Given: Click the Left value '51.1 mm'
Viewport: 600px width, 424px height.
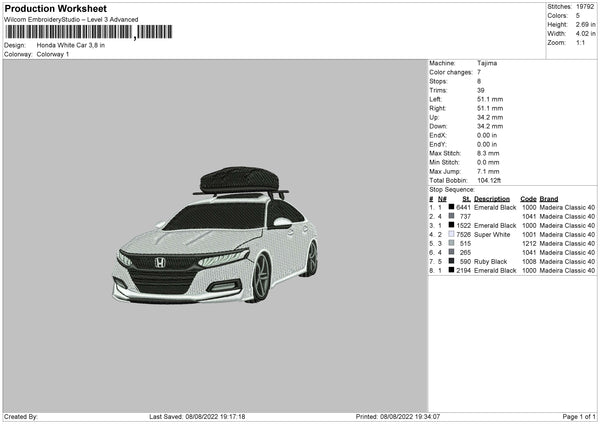Looking at the screenshot, I should point(490,99).
